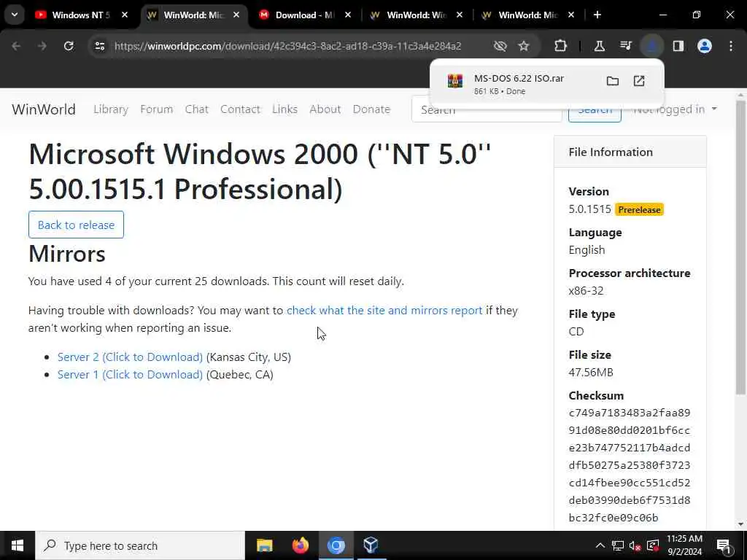Click the Prerelease badge

[x=639, y=209]
